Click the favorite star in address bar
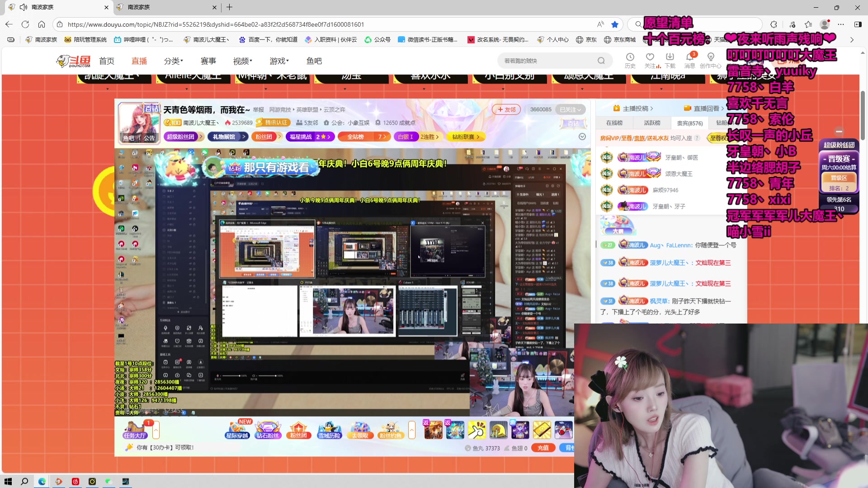868x488 pixels. (x=615, y=24)
